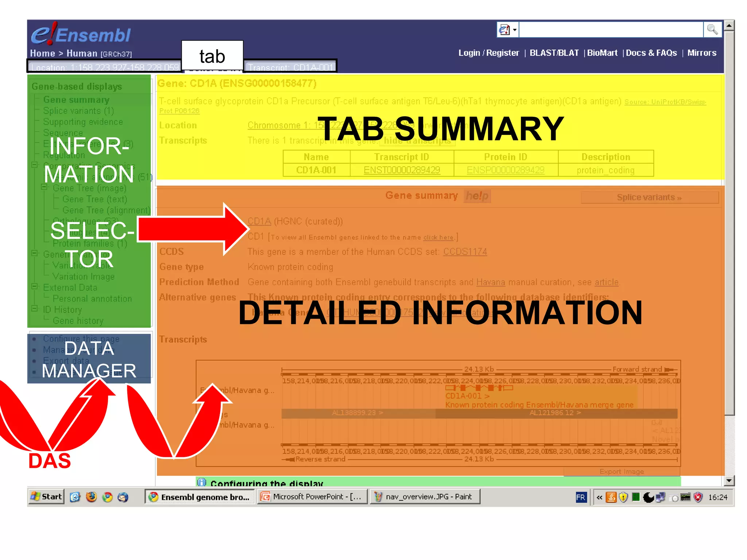This screenshot has height=560, width=747.
Task: Click the CD1A-001 transcript in the image
Action: (479, 388)
